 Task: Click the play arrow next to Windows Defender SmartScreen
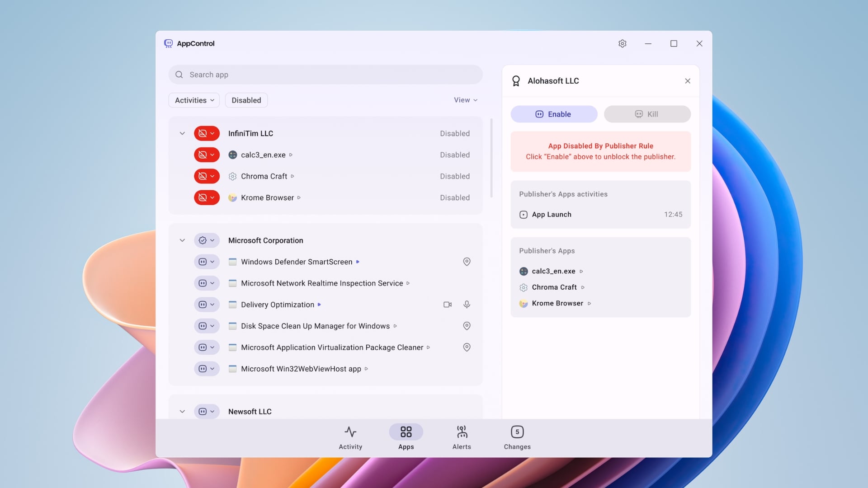coord(358,262)
